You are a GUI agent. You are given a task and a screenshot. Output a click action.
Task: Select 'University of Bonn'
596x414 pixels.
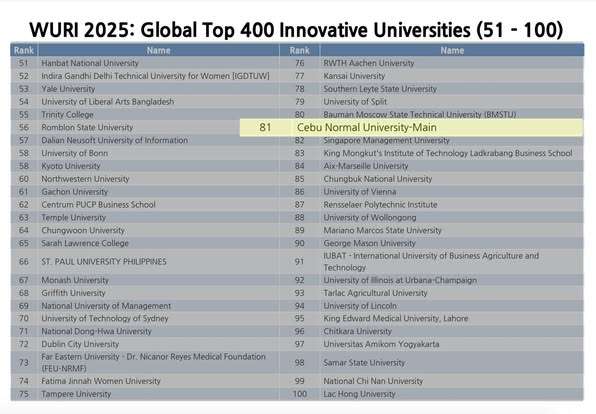tap(74, 153)
